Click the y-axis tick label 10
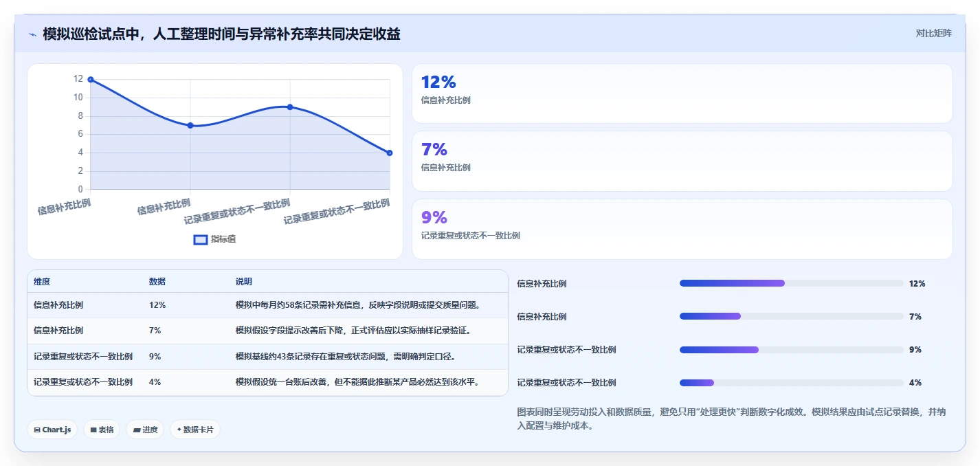Image resolution: width=980 pixels, height=466 pixels. coord(78,98)
